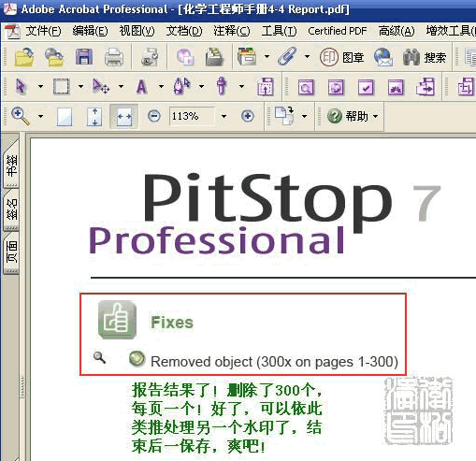
Task: Save the document with the floppy disk icon
Action: 84,57
